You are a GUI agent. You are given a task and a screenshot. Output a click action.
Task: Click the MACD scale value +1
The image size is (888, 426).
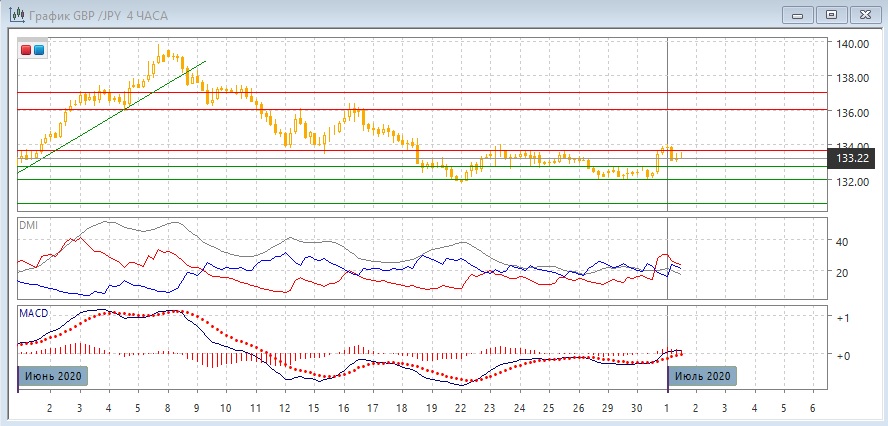point(844,317)
